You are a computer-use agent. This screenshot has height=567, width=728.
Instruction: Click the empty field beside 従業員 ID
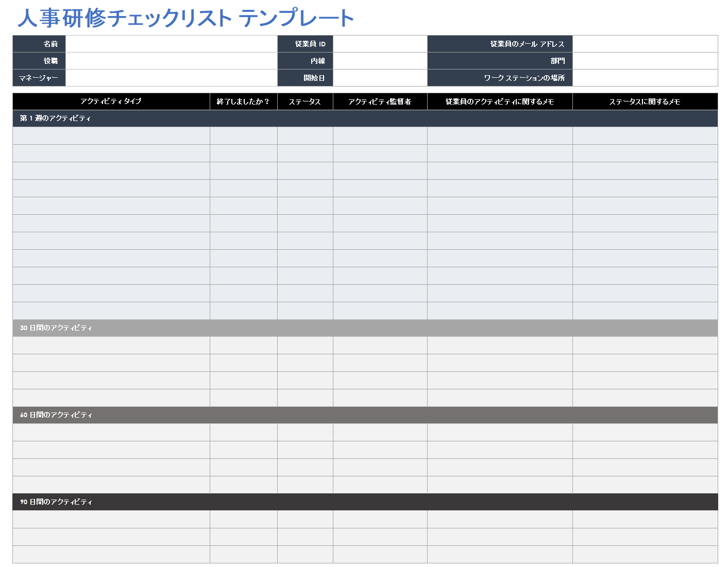380,44
